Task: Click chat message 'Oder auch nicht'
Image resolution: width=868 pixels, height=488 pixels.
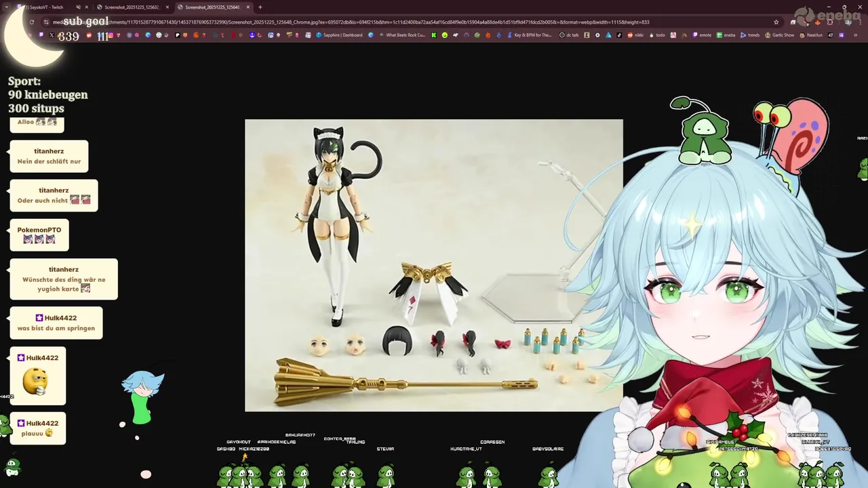Action: pyautogui.click(x=54, y=195)
